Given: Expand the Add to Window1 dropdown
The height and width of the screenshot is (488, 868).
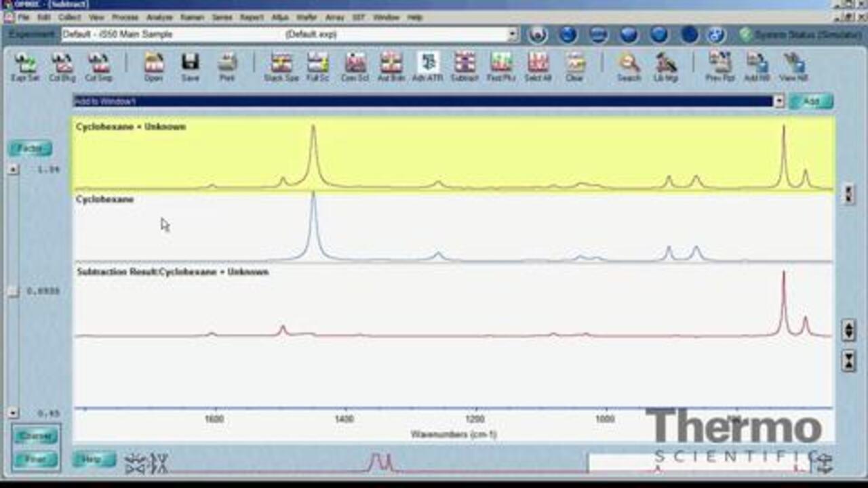Looking at the screenshot, I should pos(778,102).
